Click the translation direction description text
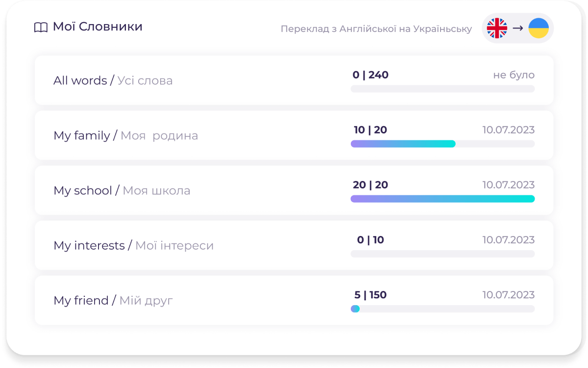Viewport: 588px width, 368px height. 376,29
